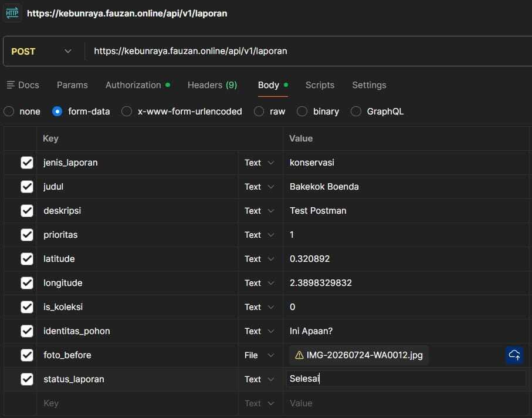Open the Text type dropdown for deskripsi
The width and height of the screenshot is (532, 418).
pos(260,211)
